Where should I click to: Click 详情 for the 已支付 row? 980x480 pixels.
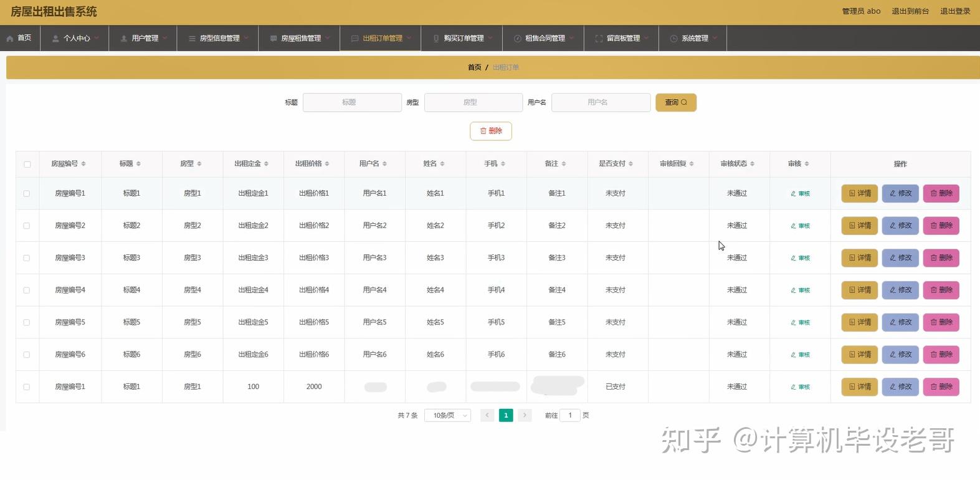pyautogui.click(x=860, y=387)
